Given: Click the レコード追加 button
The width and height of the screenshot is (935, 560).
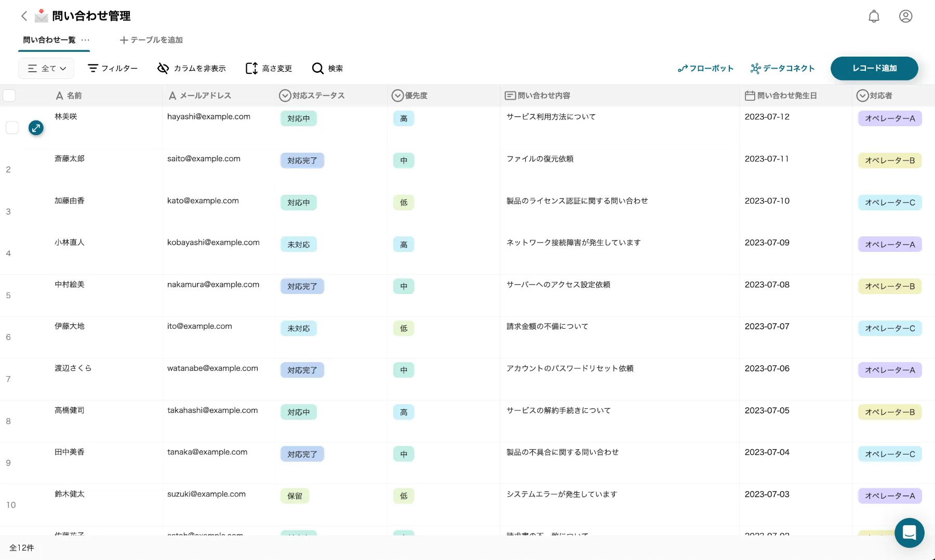Looking at the screenshot, I should click(x=874, y=68).
